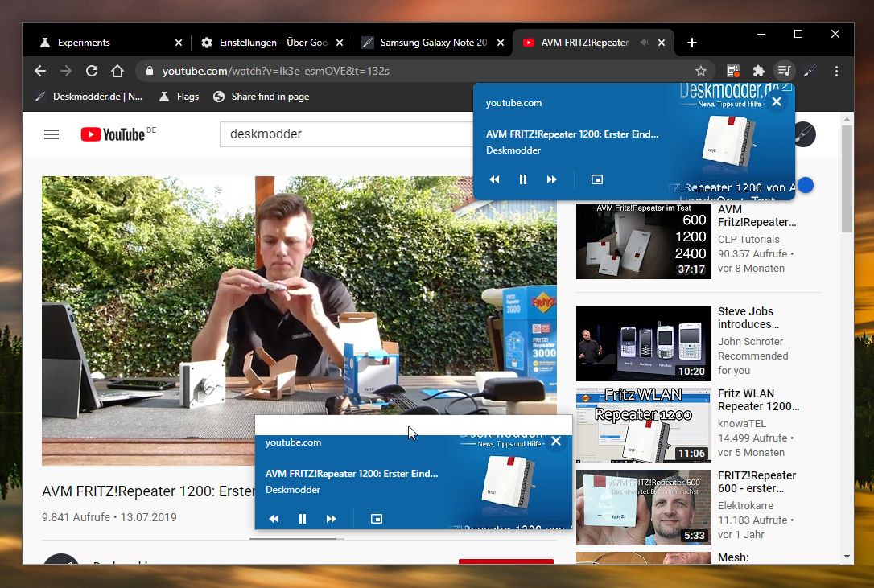Switch to the Samsung Galaxy Note 20 tab
874x588 pixels.
pyautogui.click(x=432, y=43)
